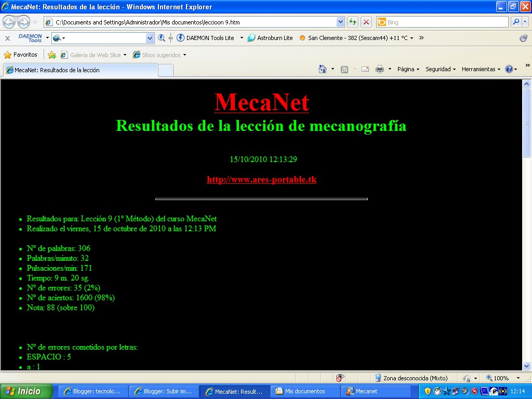Expand the DAEMON Tools Lite dropdown arrow
The width and height of the screenshot is (532, 399).
point(242,38)
